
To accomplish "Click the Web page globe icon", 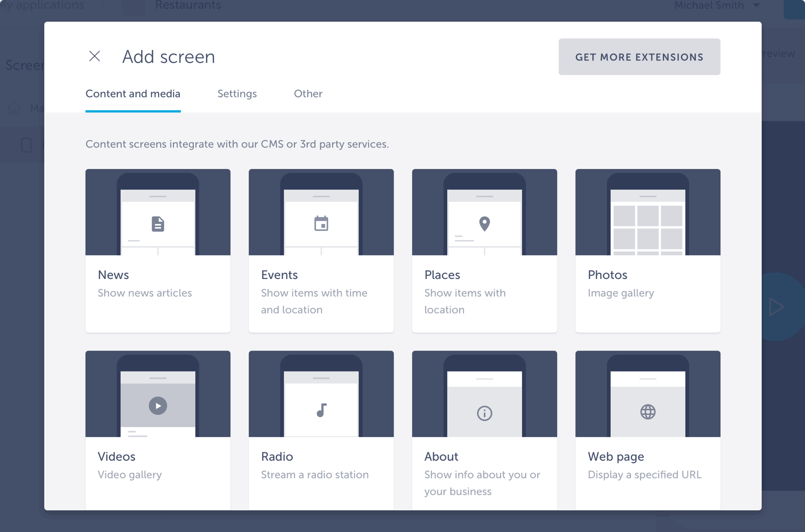I will click(648, 412).
